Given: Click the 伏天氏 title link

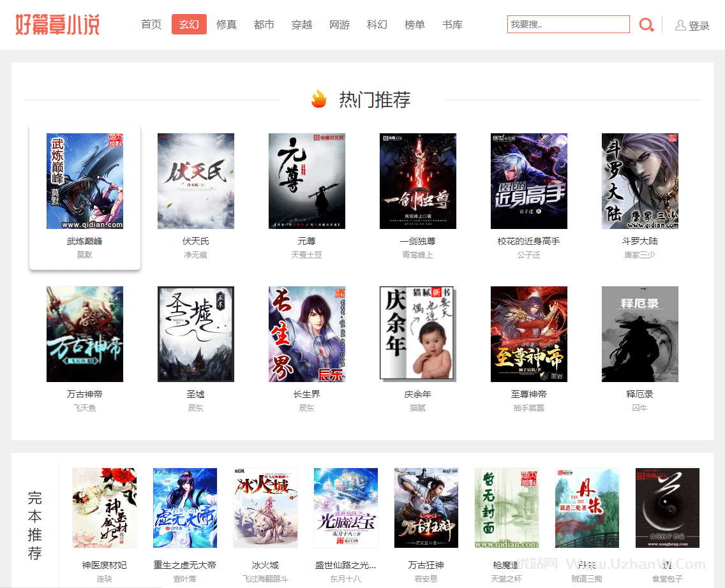Looking at the screenshot, I should pos(195,241).
